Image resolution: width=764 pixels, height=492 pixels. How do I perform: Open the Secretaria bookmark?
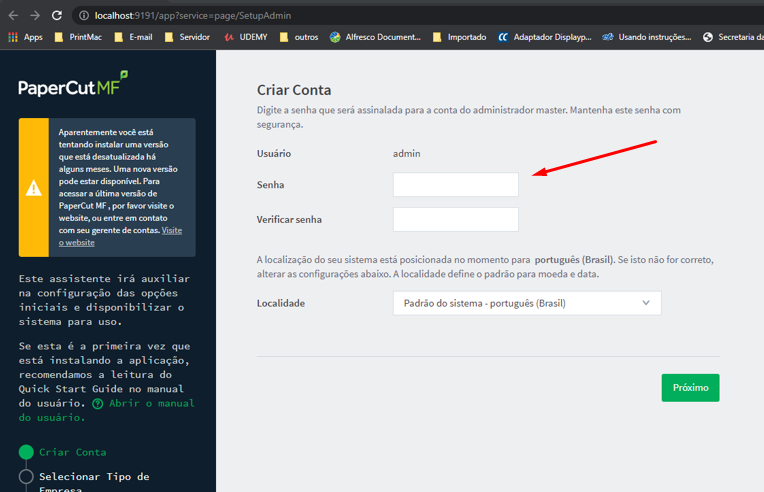point(733,37)
